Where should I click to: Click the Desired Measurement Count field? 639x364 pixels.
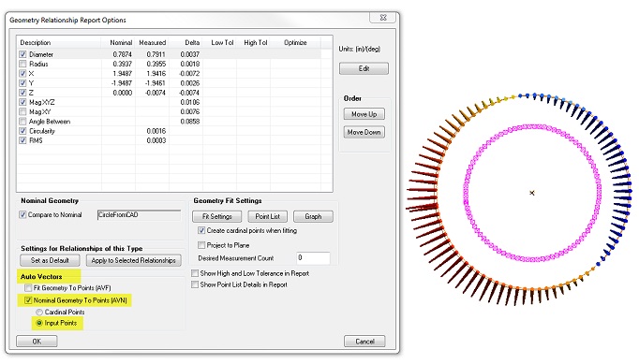pyautogui.click(x=313, y=257)
